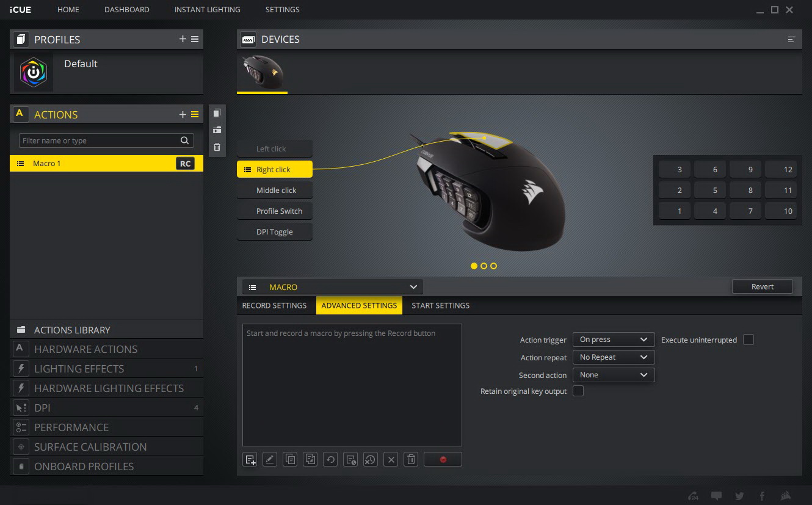
Task: Expand the Performance section
Action: (106, 427)
